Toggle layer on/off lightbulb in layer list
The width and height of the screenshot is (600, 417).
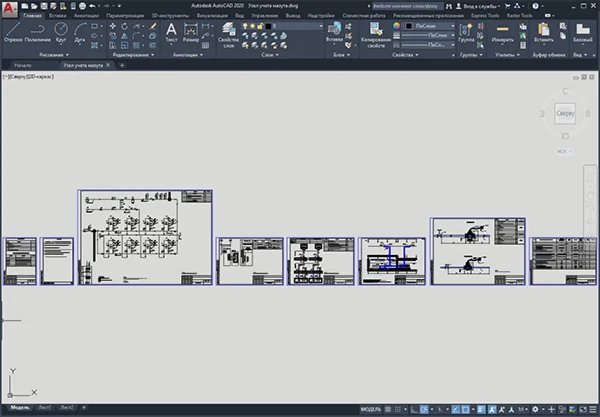(x=245, y=26)
